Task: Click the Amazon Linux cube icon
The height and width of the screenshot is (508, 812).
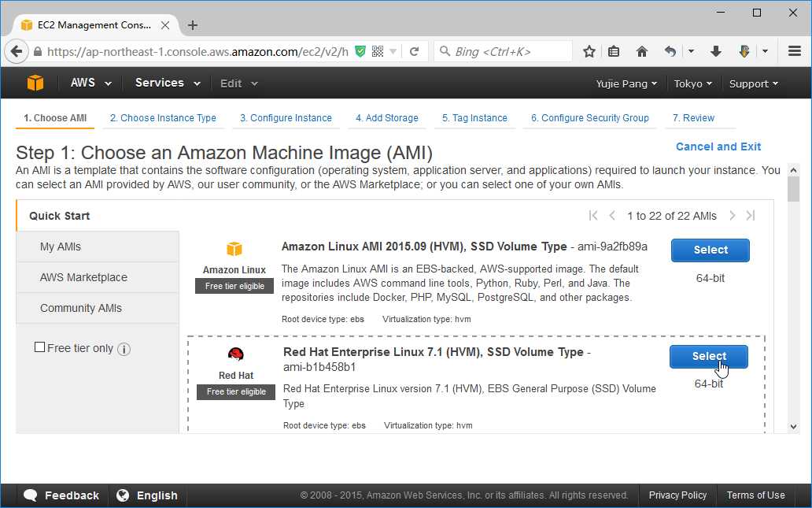Action: (x=234, y=249)
